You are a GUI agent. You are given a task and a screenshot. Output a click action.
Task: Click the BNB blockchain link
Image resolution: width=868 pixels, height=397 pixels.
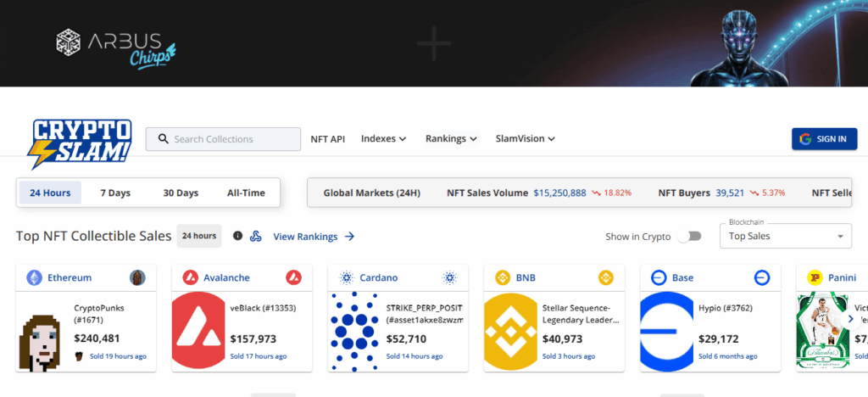pos(526,277)
